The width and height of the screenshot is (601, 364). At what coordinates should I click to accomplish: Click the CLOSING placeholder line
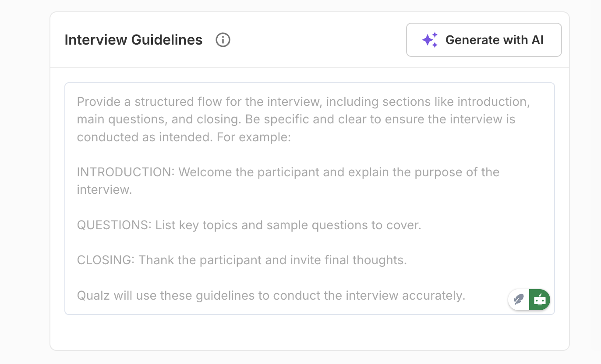[x=242, y=260]
